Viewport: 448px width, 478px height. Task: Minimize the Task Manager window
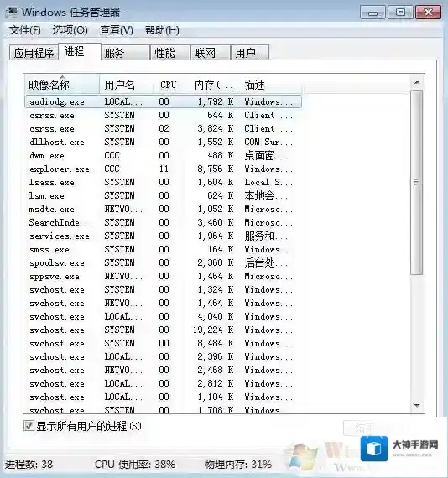pyautogui.click(x=373, y=13)
